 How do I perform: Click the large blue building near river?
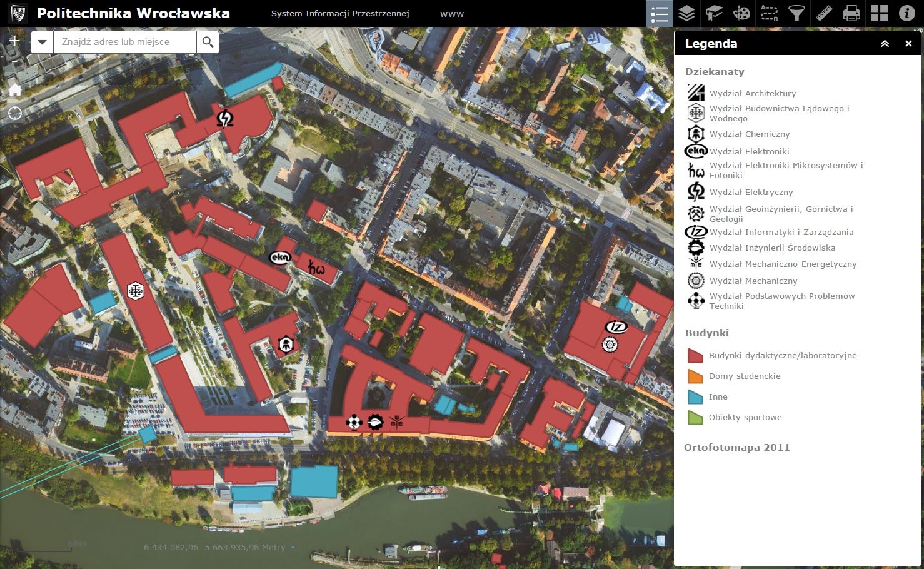click(314, 481)
